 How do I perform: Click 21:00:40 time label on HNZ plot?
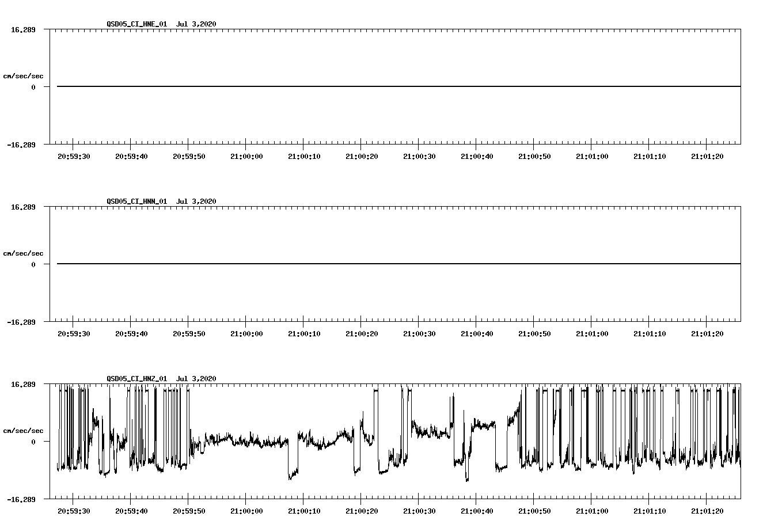pyautogui.click(x=477, y=511)
